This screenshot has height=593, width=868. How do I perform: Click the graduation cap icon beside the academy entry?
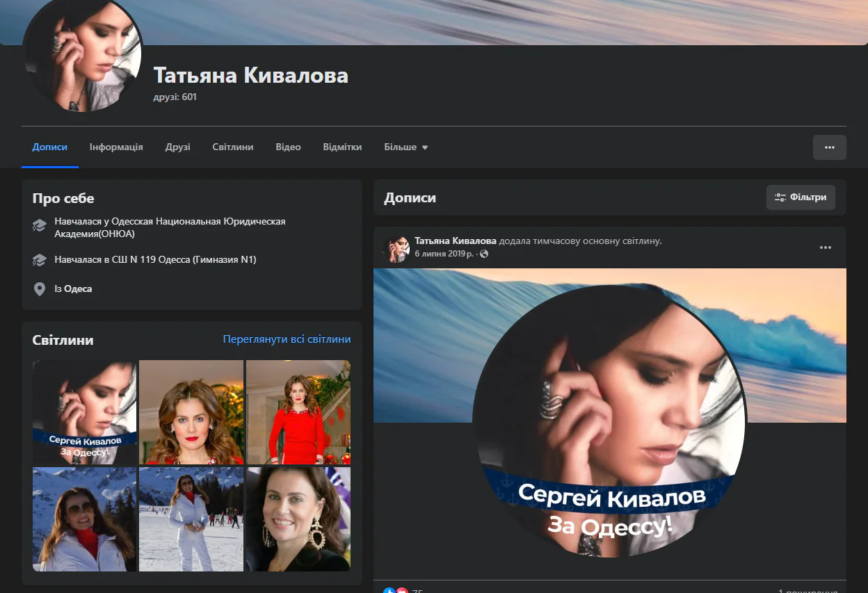(40, 227)
